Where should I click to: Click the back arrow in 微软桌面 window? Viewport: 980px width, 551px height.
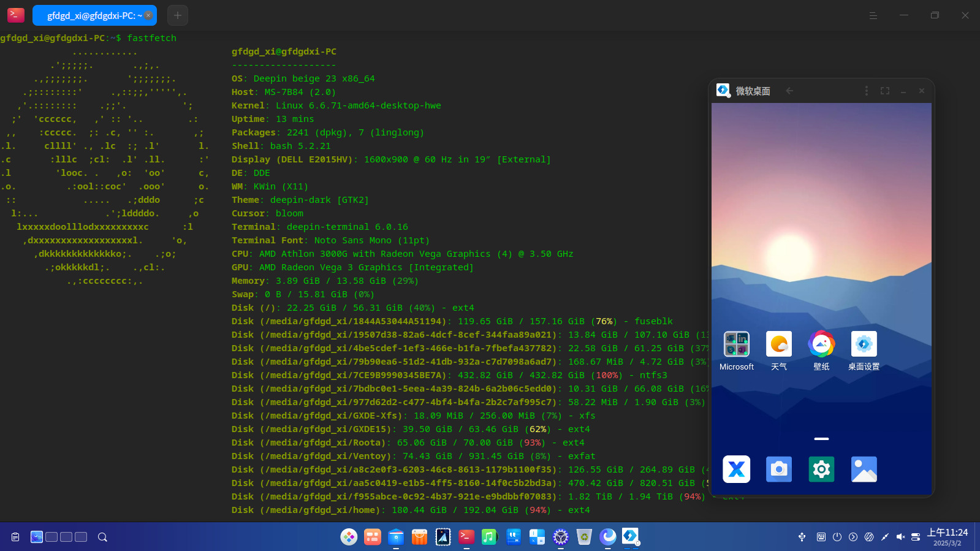[x=789, y=91]
